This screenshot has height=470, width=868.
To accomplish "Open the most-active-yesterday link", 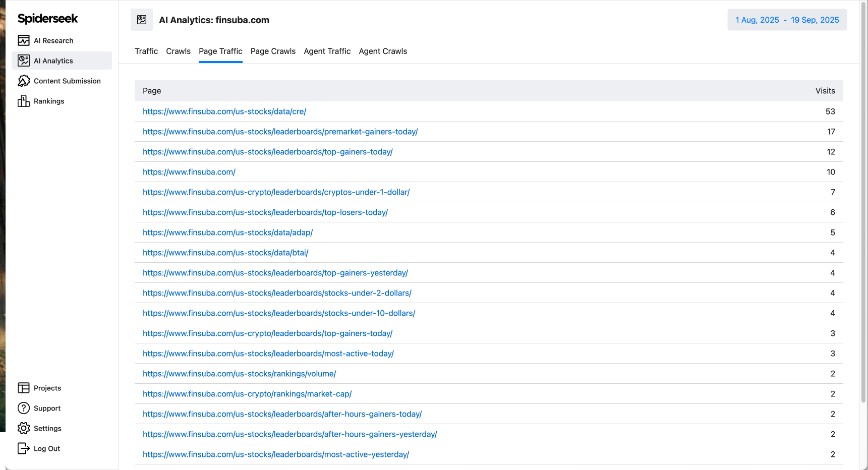I will point(276,454).
